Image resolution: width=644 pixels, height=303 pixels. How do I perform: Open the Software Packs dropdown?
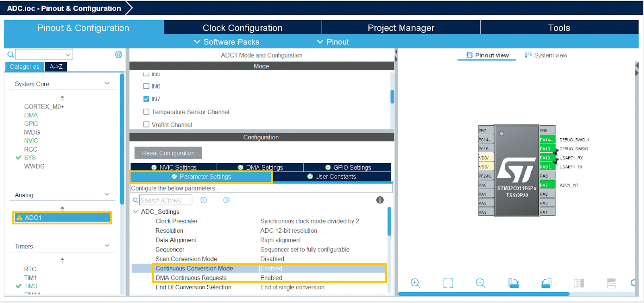pyautogui.click(x=226, y=42)
